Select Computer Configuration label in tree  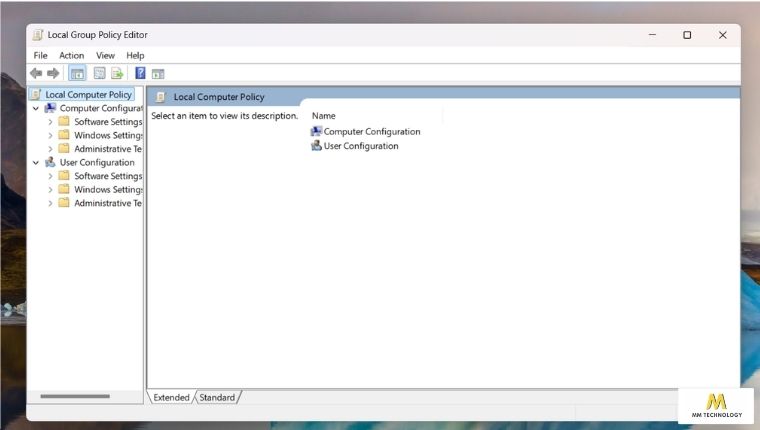click(101, 108)
